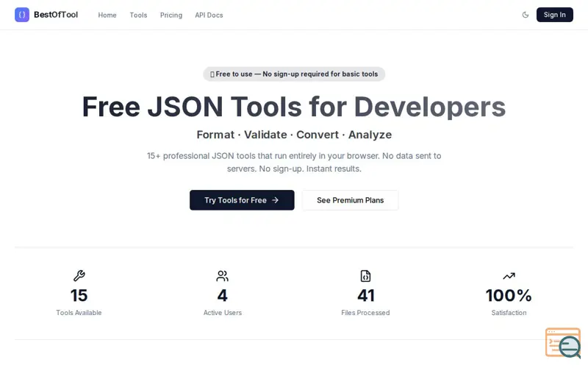Click the users icon above Active Users

[222, 276]
